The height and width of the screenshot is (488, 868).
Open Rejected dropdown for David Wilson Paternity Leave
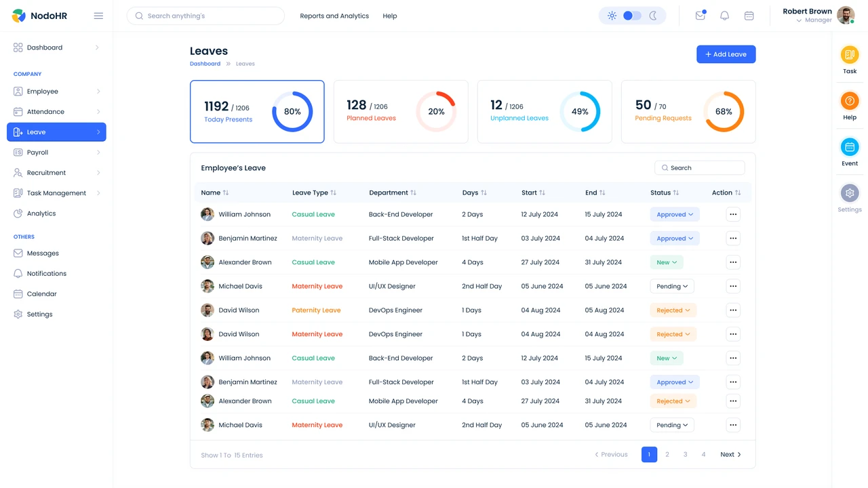click(673, 310)
